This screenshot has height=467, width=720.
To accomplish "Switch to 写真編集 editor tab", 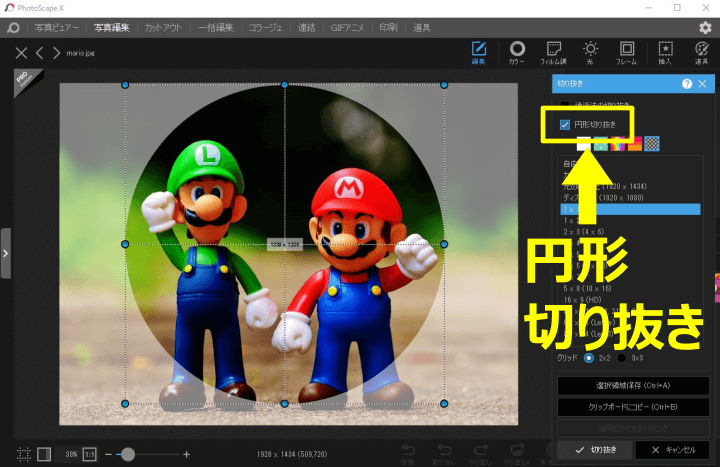I will [112, 28].
